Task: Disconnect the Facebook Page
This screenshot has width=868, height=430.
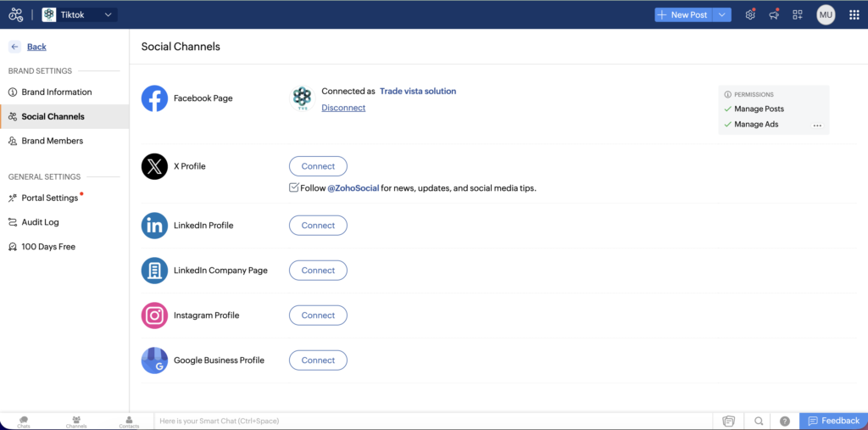Action: [343, 108]
